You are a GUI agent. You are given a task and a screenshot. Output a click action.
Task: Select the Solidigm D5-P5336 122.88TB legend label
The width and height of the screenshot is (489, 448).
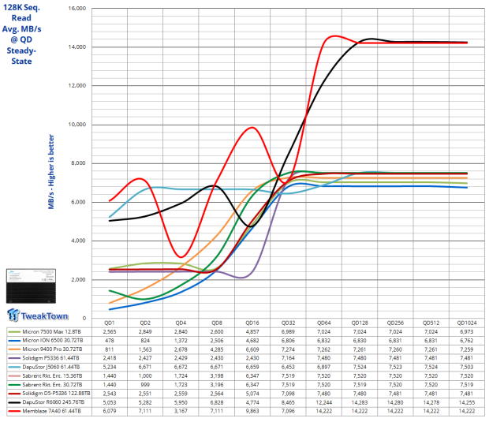click(x=56, y=393)
